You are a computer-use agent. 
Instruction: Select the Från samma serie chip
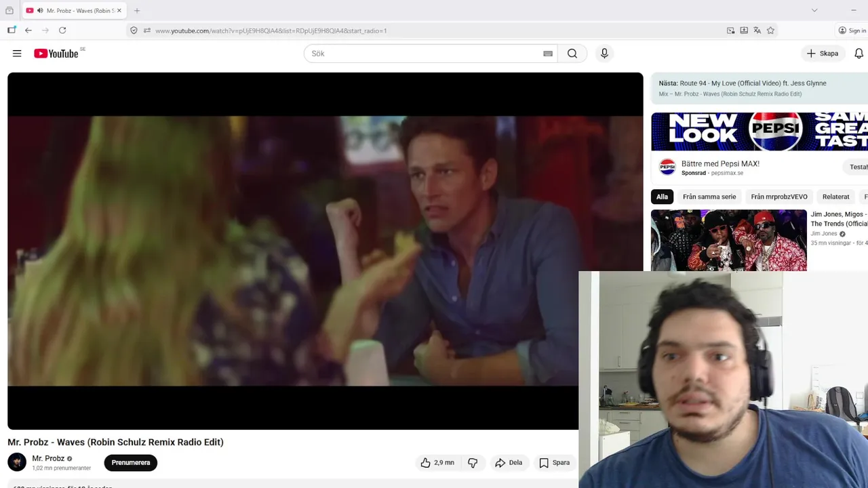click(x=709, y=197)
